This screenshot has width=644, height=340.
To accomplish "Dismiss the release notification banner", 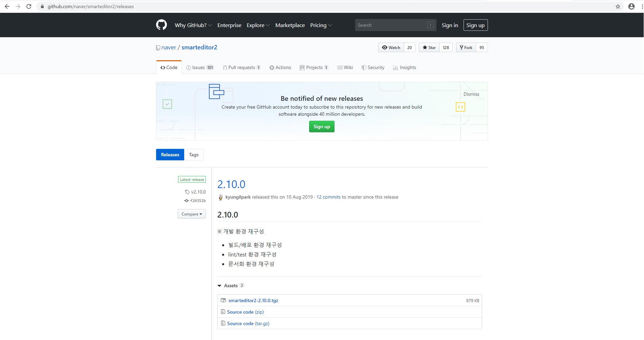I will click(x=471, y=94).
